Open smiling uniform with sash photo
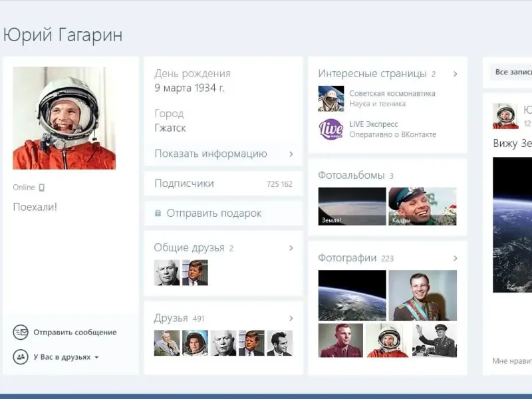Screen dimensions: 532x399 [422, 295]
